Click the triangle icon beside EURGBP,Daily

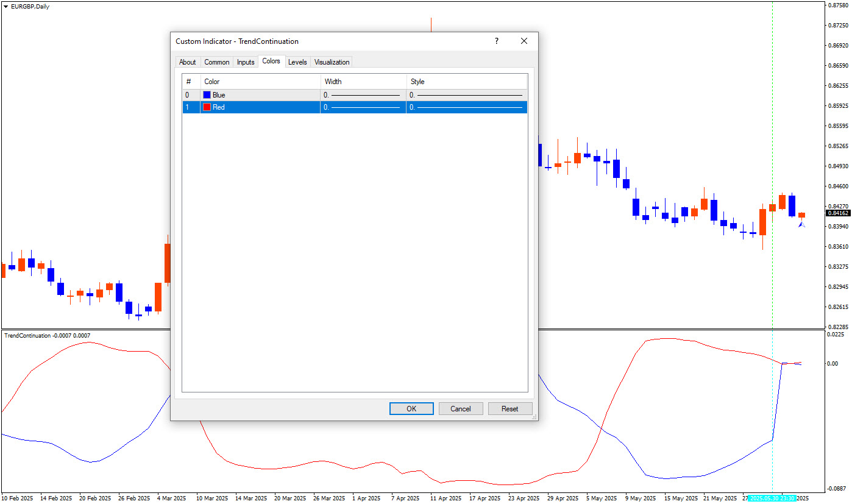click(6, 6)
